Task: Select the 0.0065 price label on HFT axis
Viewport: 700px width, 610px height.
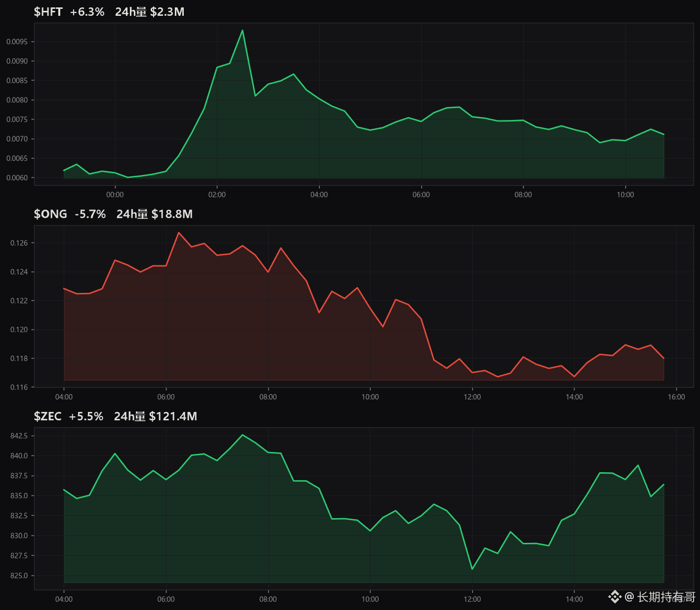Action: coord(17,159)
